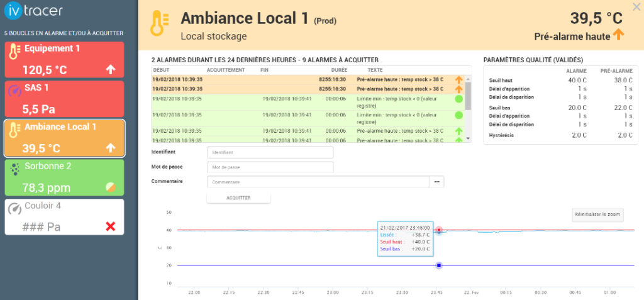Click the alarm list scroll up arrow
644x300 pixels.
pyautogui.click(x=468, y=78)
